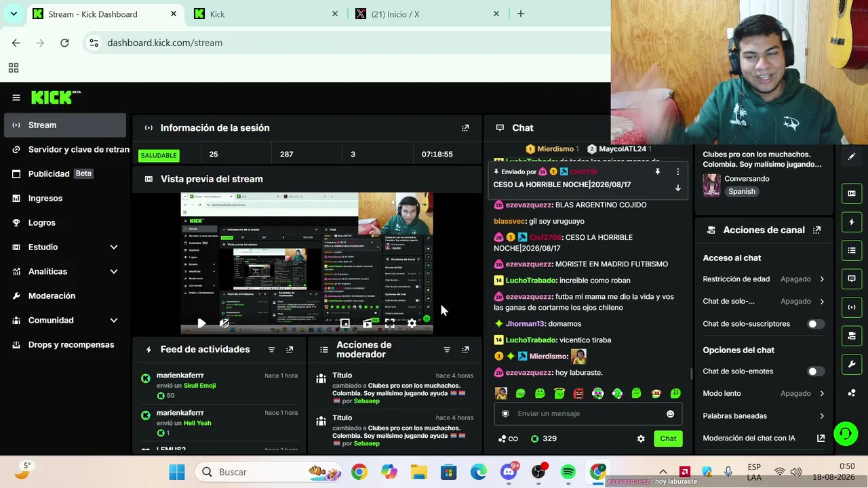This screenshot has width=868, height=488.
Task: Insert the red angry emote
Action: 578,393
